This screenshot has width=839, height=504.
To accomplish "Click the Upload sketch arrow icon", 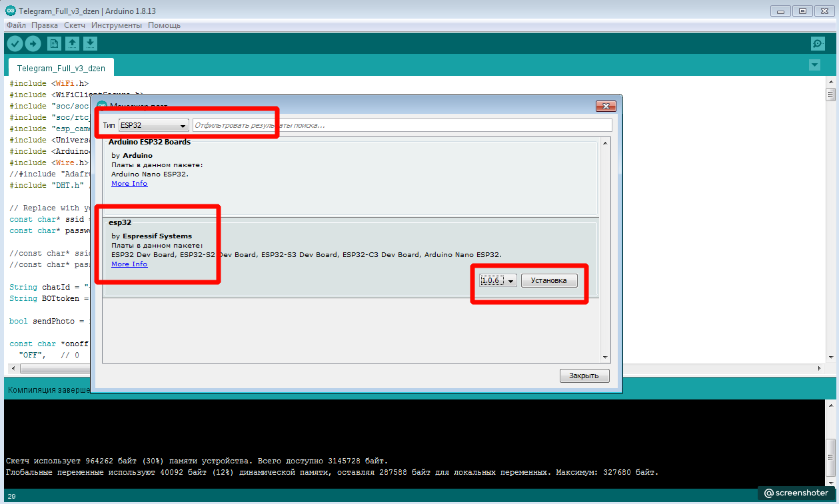I will [33, 44].
